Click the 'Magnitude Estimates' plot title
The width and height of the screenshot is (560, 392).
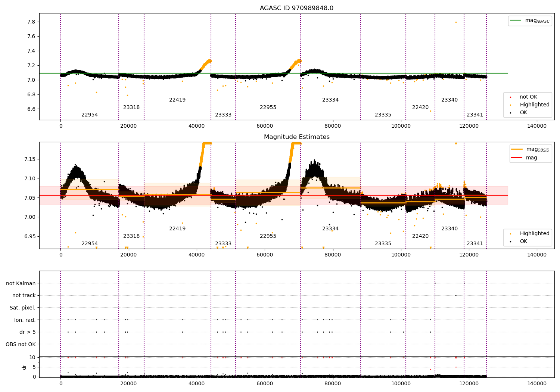296,137
